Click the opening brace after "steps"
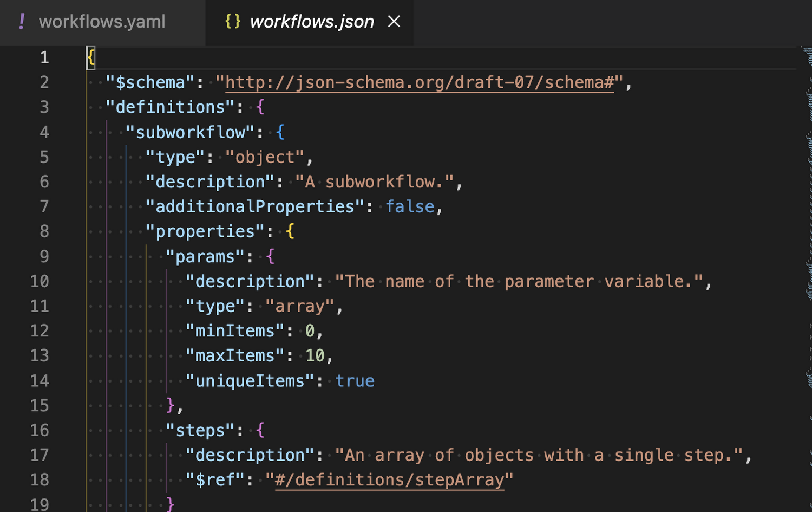 click(260, 430)
